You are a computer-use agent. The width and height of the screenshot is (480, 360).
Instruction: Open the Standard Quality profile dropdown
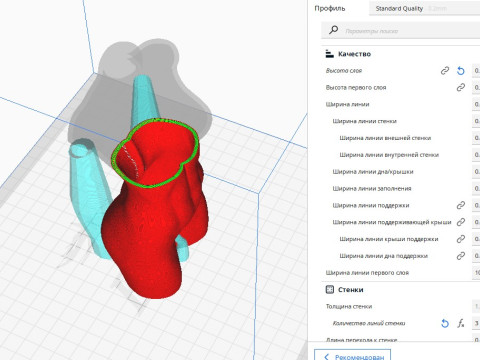(x=424, y=9)
